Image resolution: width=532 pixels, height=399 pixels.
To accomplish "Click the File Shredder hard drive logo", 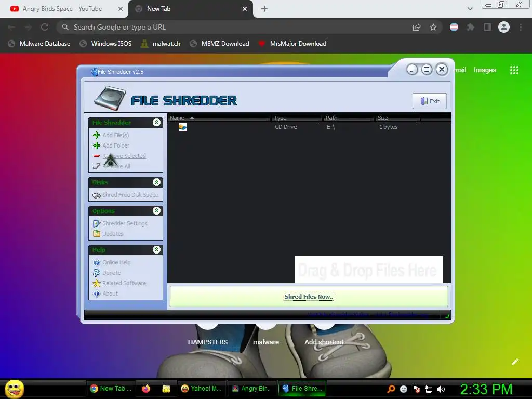I will [x=110, y=98].
